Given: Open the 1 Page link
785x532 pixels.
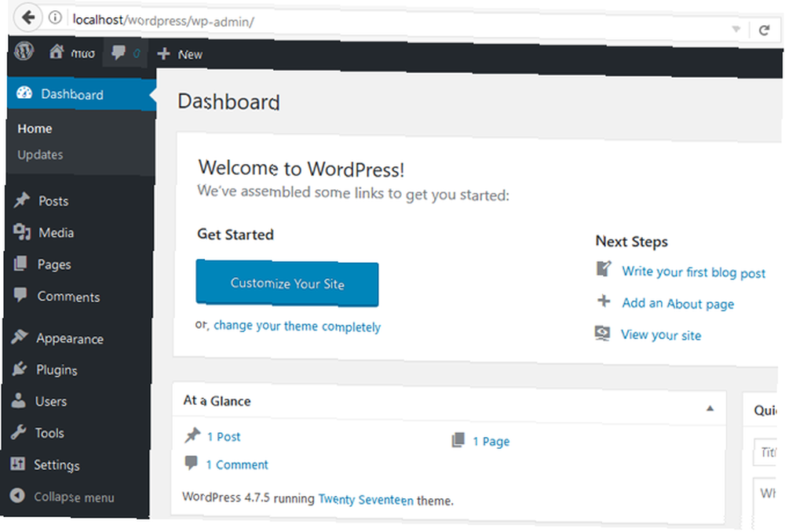Looking at the screenshot, I should (x=491, y=442).
